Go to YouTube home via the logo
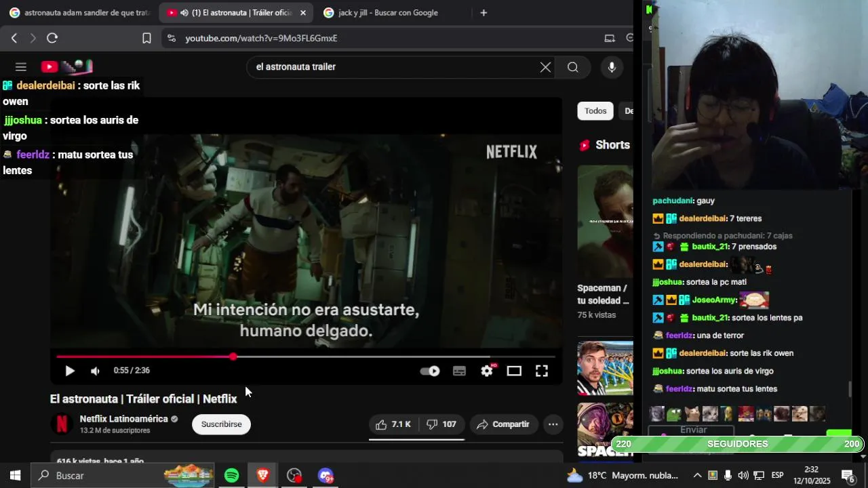This screenshot has height=488, width=868. click(66, 66)
